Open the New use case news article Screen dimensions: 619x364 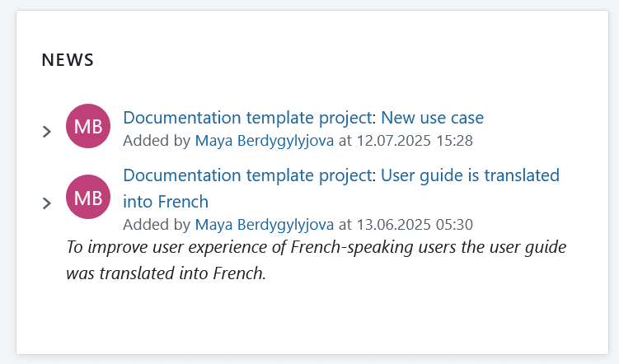pos(433,118)
